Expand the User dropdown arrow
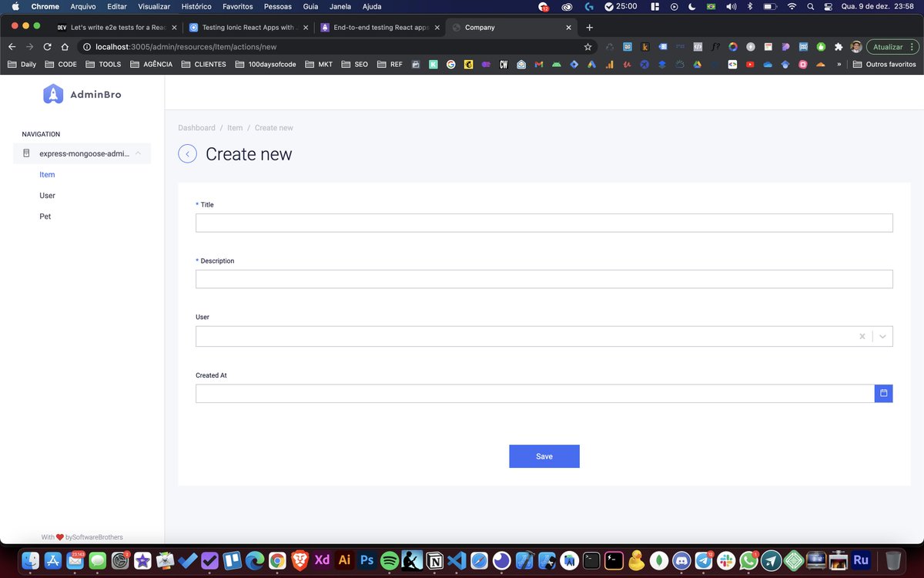The height and width of the screenshot is (578, 924). point(883,336)
